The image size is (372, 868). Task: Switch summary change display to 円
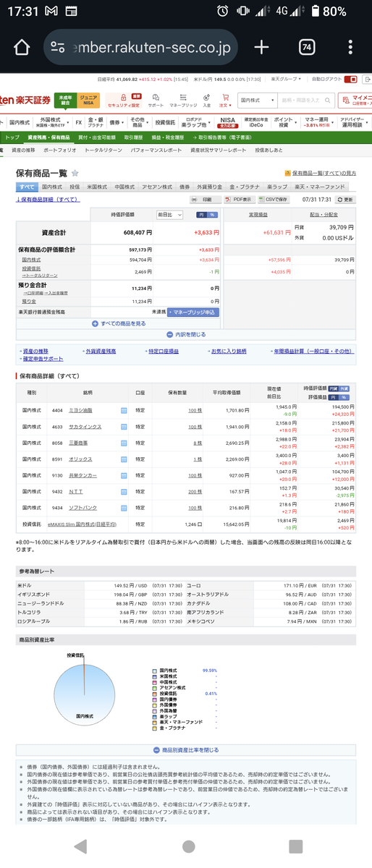tap(201, 215)
